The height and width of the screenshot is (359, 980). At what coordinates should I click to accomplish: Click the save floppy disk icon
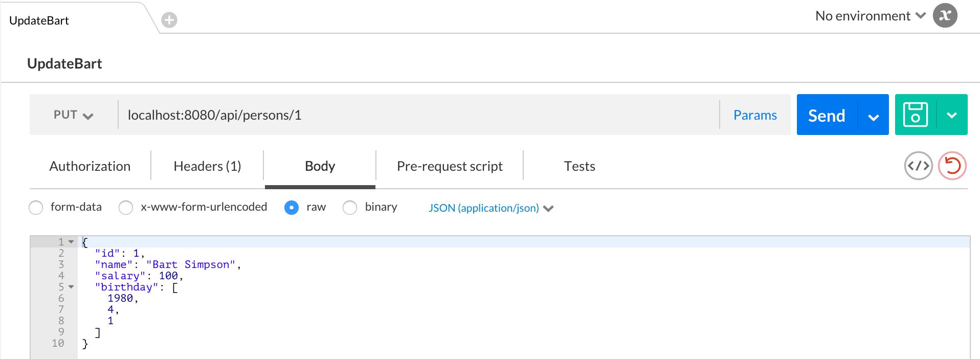[x=915, y=115]
